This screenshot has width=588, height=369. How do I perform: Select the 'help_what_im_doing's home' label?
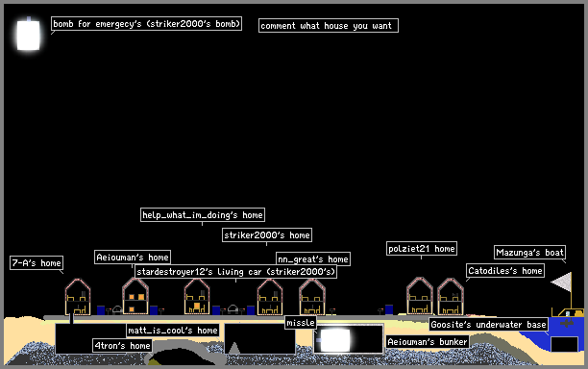(x=203, y=215)
